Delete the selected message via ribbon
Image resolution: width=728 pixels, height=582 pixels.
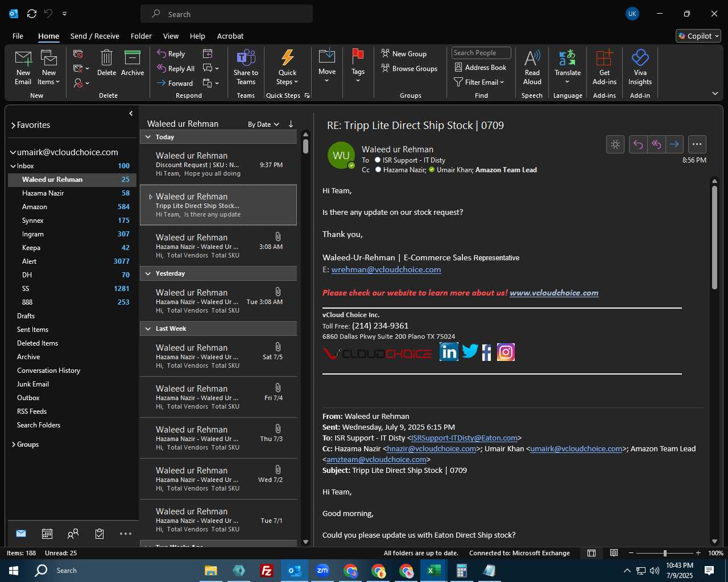coord(106,63)
